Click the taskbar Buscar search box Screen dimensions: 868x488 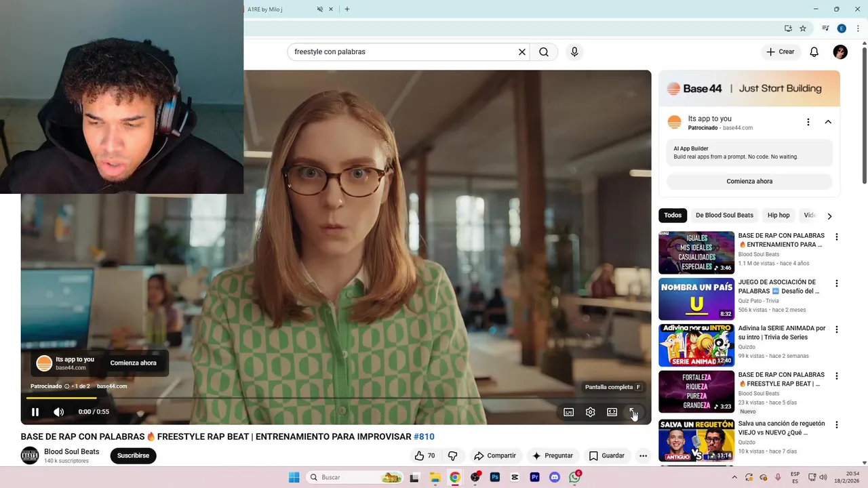coord(355,477)
